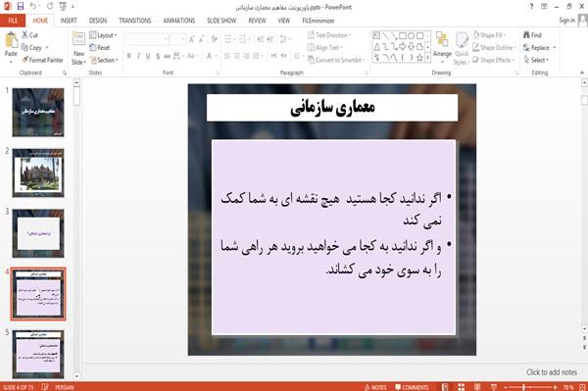
Task: Switch to Reading View in the status bar
Action: pyautogui.click(x=477, y=387)
